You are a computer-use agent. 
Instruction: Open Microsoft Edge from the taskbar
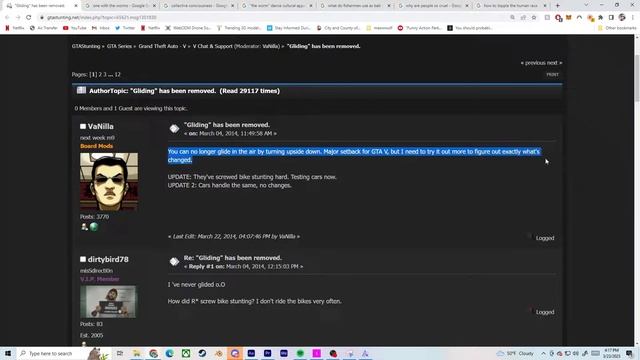169,353
